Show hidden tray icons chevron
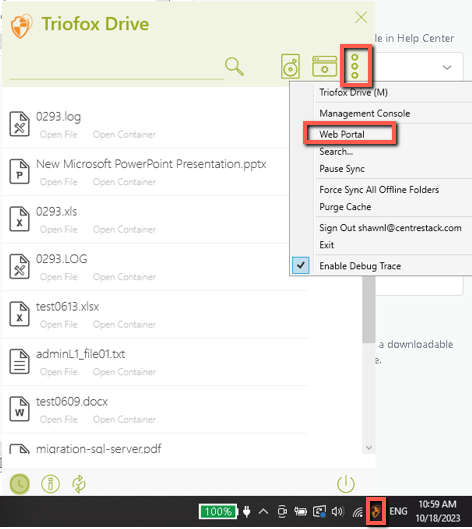This screenshot has height=529, width=472. tap(263, 512)
